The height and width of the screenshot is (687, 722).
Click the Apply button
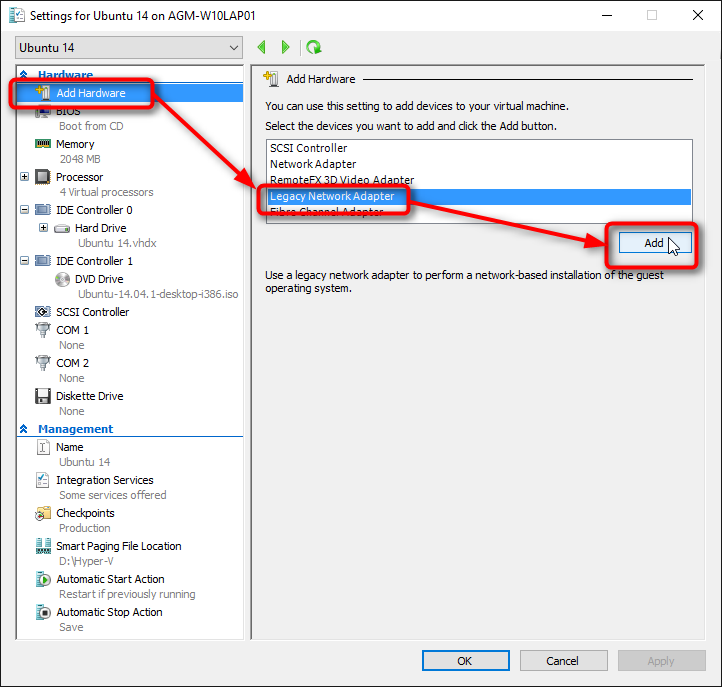(662, 661)
